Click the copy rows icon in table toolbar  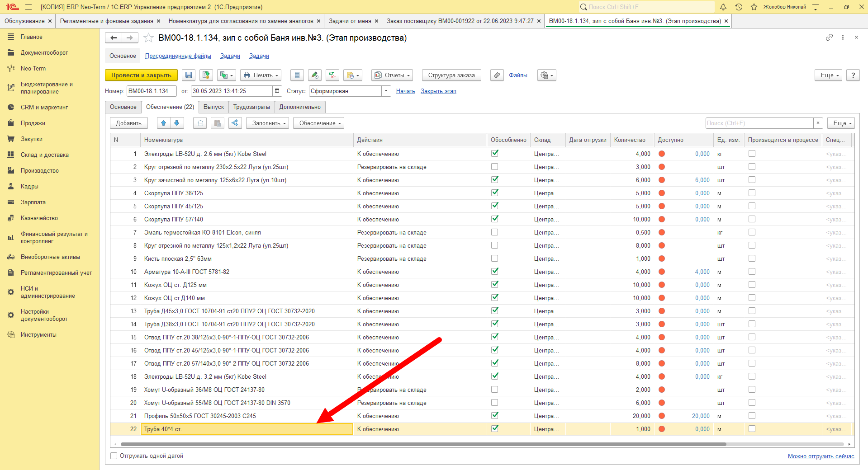click(200, 123)
